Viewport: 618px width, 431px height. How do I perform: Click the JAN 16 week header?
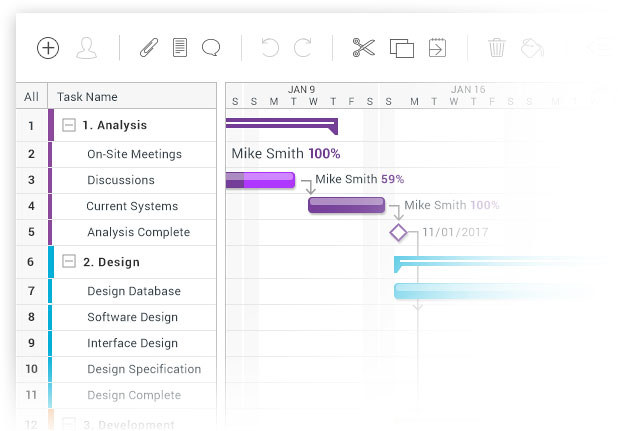(x=468, y=90)
